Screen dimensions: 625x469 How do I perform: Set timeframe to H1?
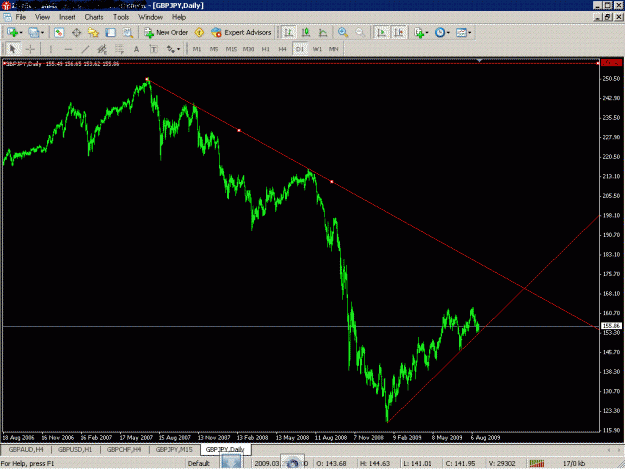click(265, 49)
